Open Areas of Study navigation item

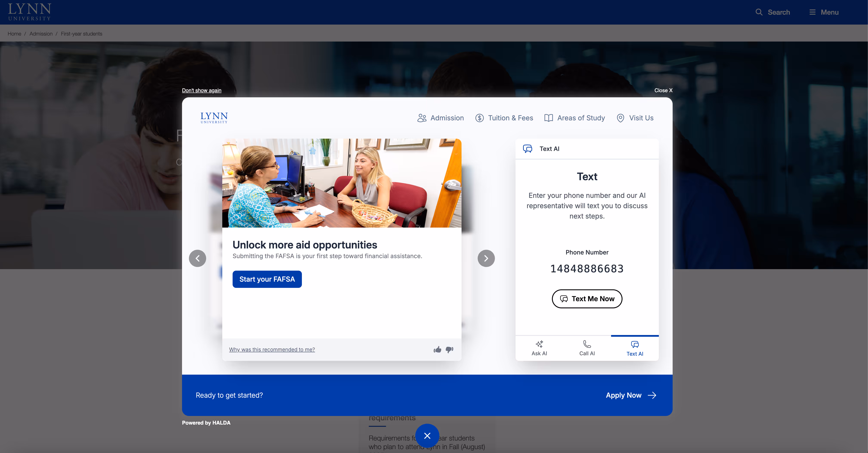(575, 118)
